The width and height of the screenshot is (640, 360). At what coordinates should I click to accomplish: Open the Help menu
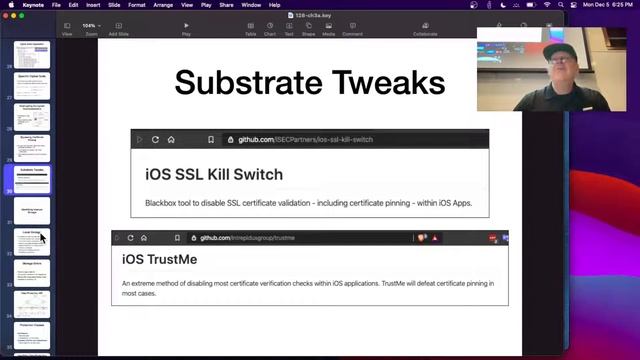(x=275, y=5)
